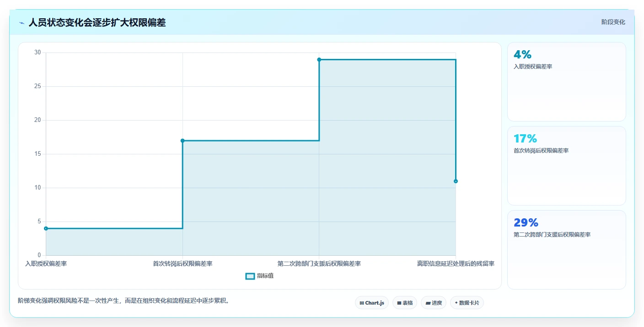Toggle the 指标值 legend entry
This screenshot has height=327, width=644.
click(260, 276)
